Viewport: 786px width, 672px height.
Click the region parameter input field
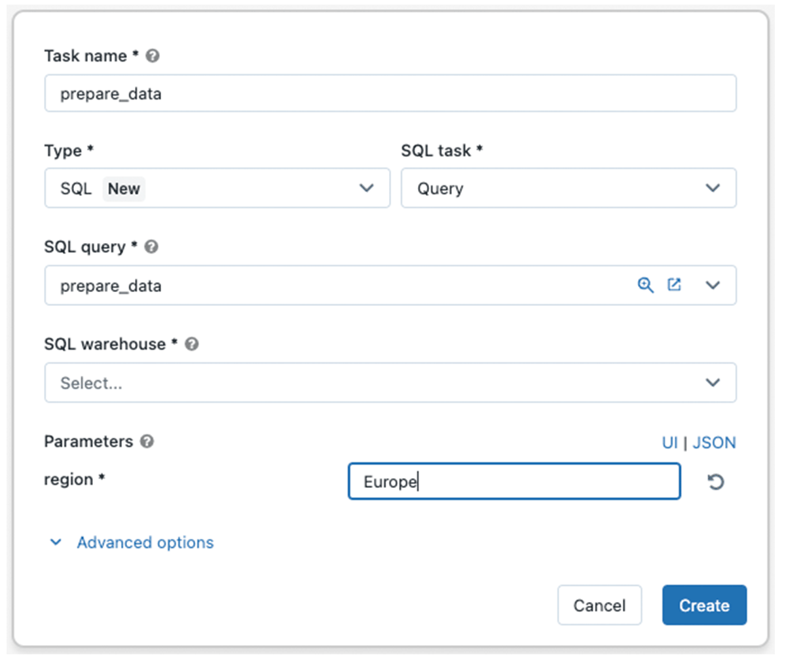(x=514, y=482)
